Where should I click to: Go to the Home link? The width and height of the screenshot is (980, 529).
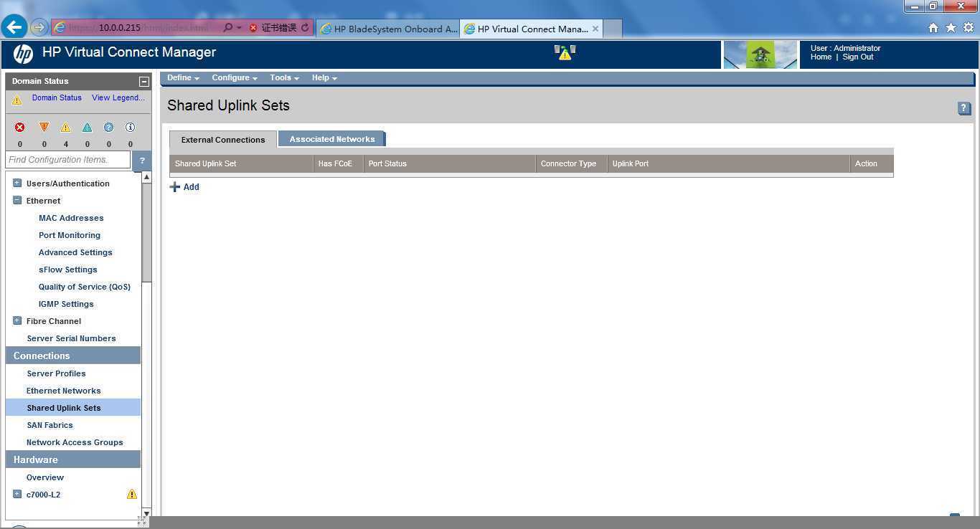coord(821,57)
